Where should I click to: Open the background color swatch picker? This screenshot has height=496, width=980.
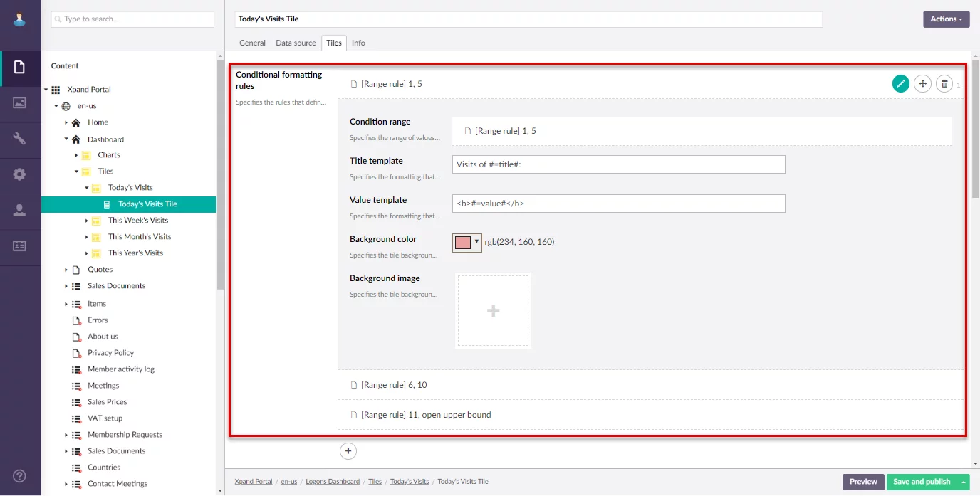466,243
